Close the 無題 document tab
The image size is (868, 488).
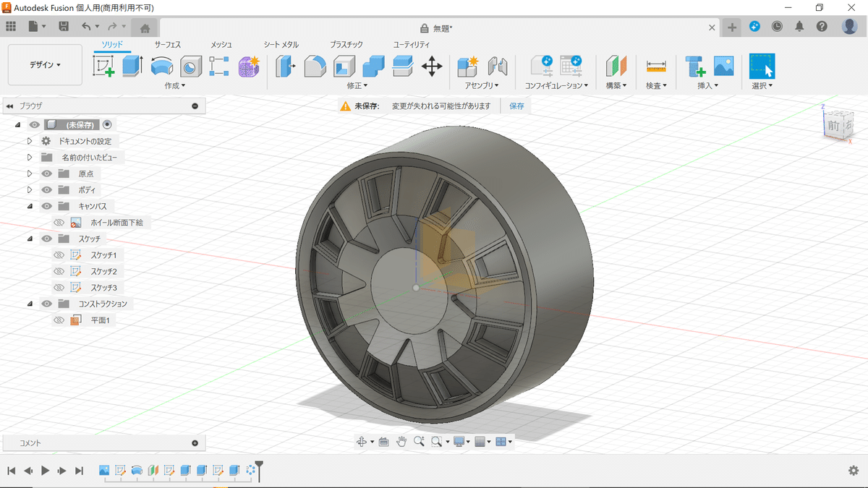712,28
